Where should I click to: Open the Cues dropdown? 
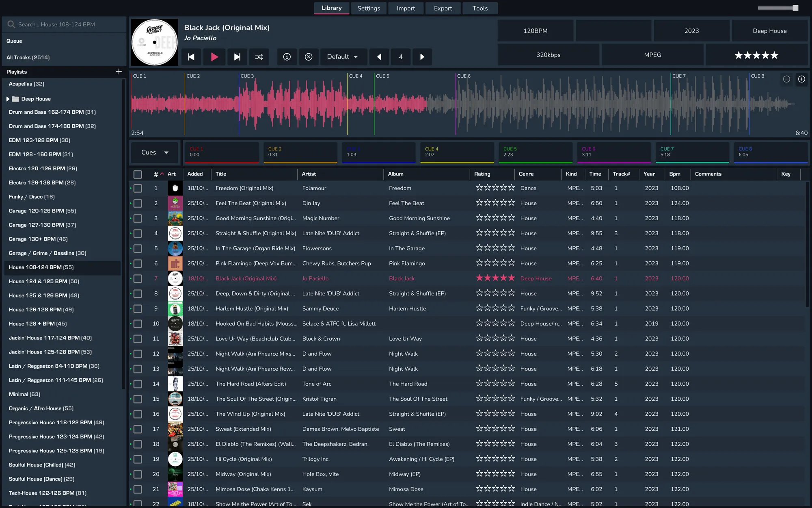pos(154,152)
